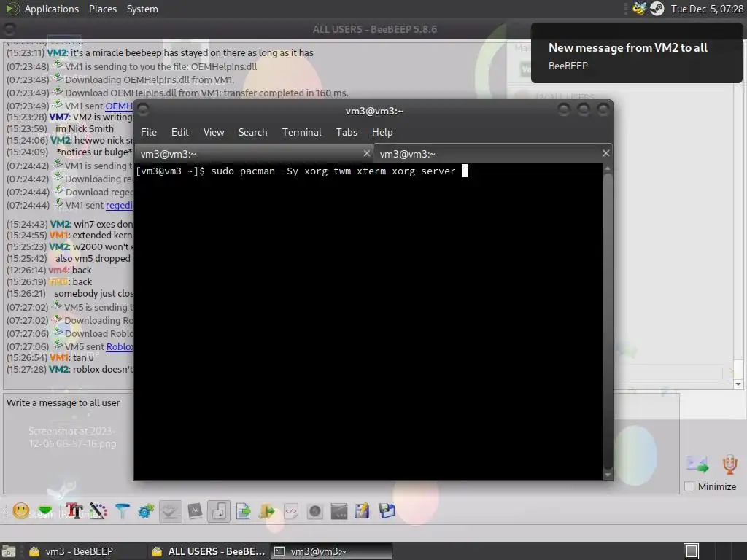Enable the Minimize checkbox
The image size is (747, 560).
coord(689,486)
